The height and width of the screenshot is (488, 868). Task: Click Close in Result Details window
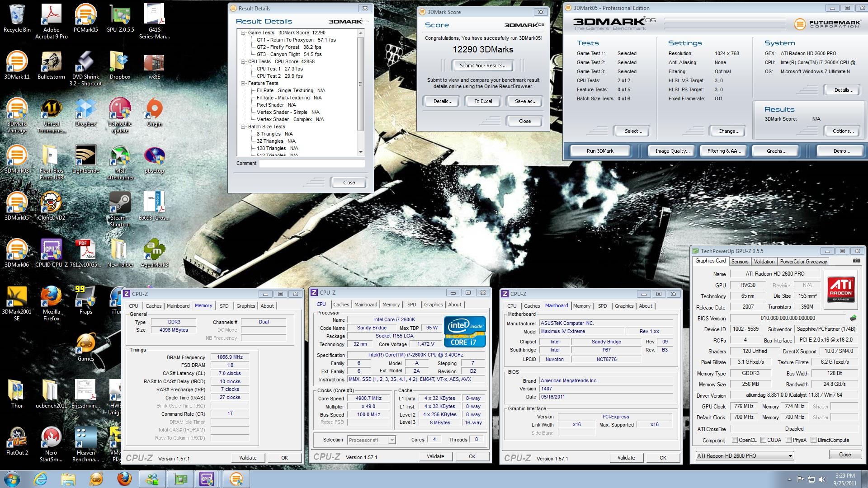pyautogui.click(x=349, y=183)
